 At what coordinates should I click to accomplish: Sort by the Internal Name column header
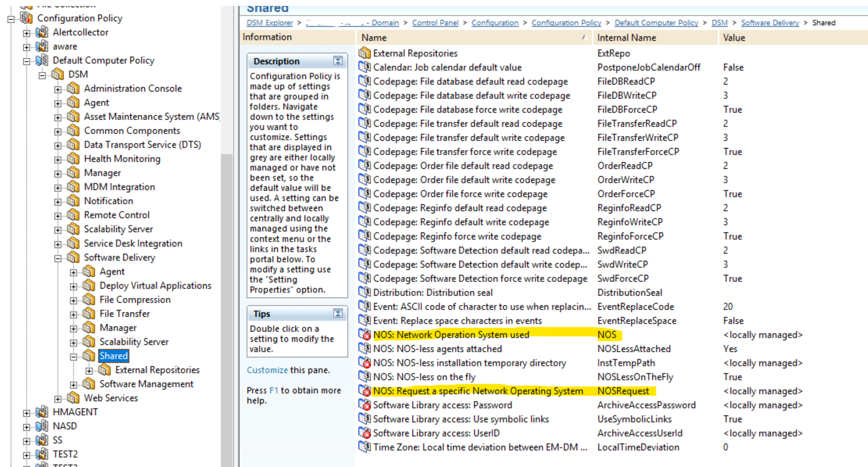pos(626,38)
